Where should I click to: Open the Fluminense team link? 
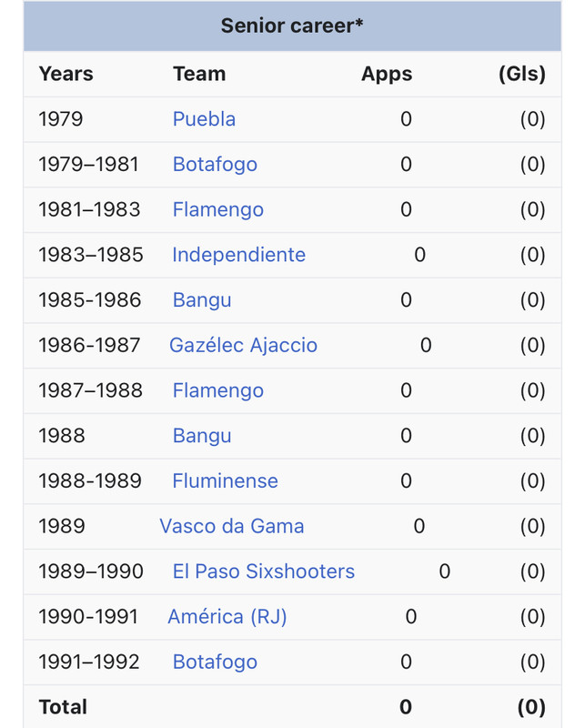tap(225, 481)
